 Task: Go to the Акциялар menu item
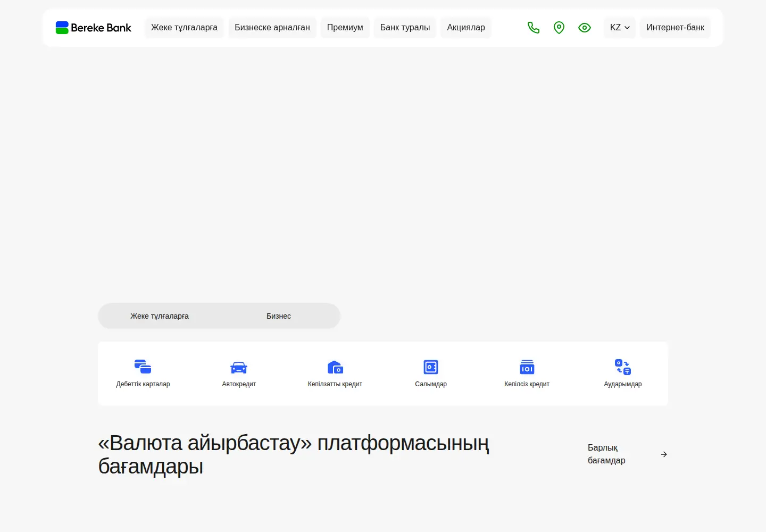click(466, 28)
